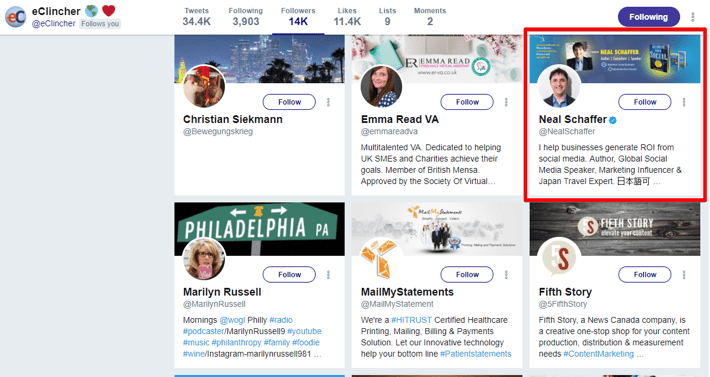Viewport: 710px width, 377px height.
Task: Click the Philadelphia PA header banner
Action: [259, 229]
